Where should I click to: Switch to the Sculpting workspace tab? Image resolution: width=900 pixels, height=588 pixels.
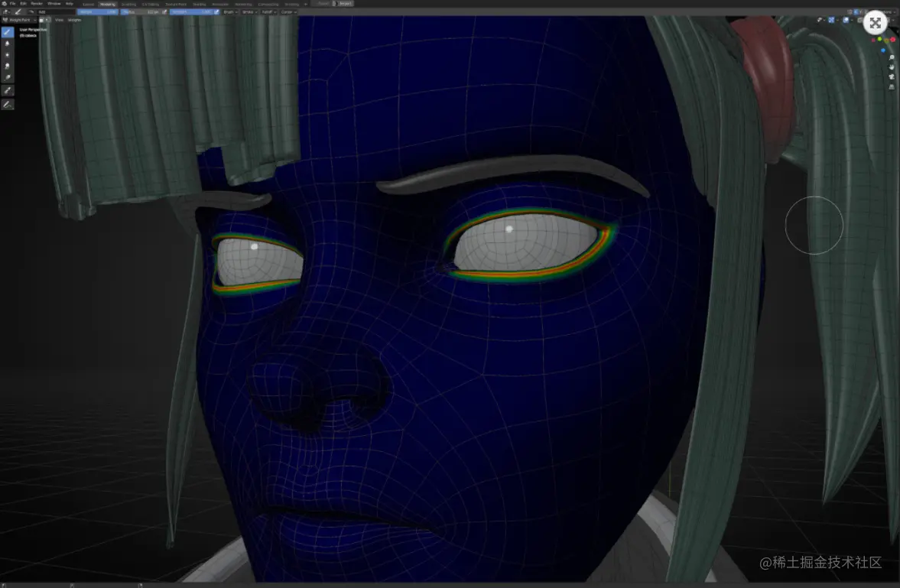pyautogui.click(x=128, y=4)
